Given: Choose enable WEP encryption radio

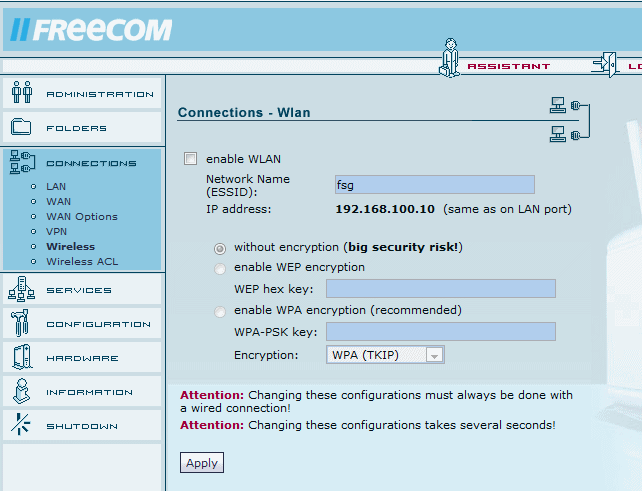Looking at the screenshot, I should (220, 268).
